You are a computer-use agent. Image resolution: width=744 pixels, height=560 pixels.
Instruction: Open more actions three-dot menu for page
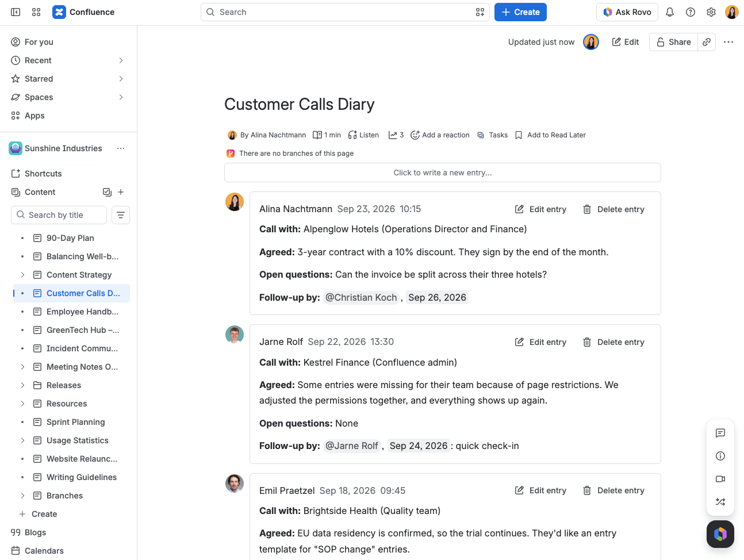(728, 42)
